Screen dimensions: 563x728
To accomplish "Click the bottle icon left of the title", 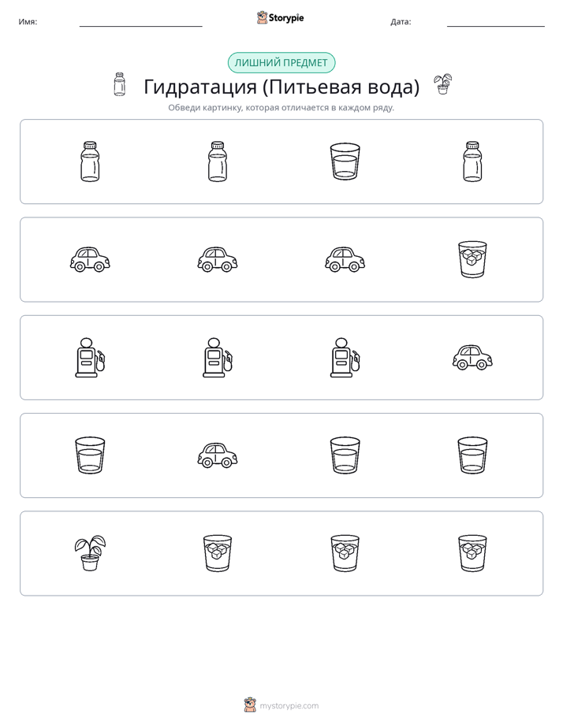I will (x=119, y=84).
